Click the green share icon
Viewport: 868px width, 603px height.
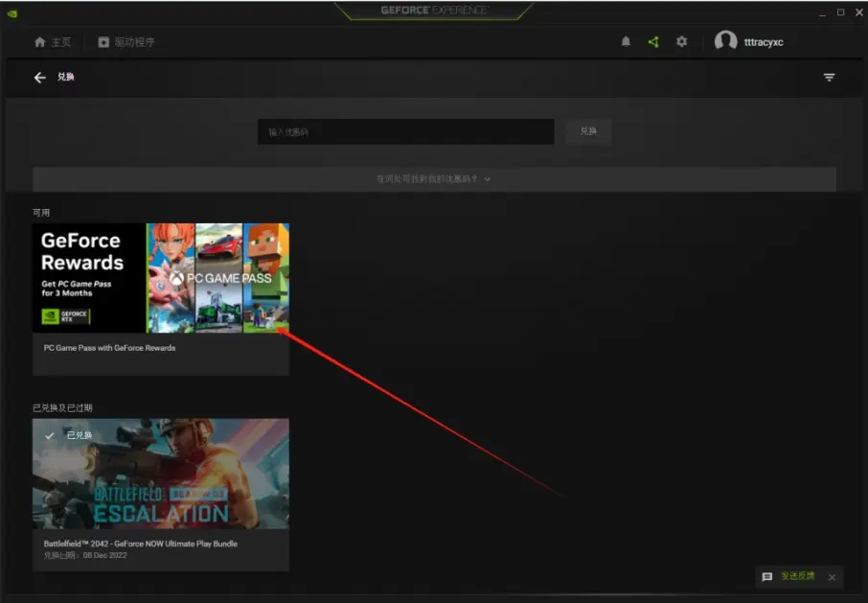tap(653, 41)
